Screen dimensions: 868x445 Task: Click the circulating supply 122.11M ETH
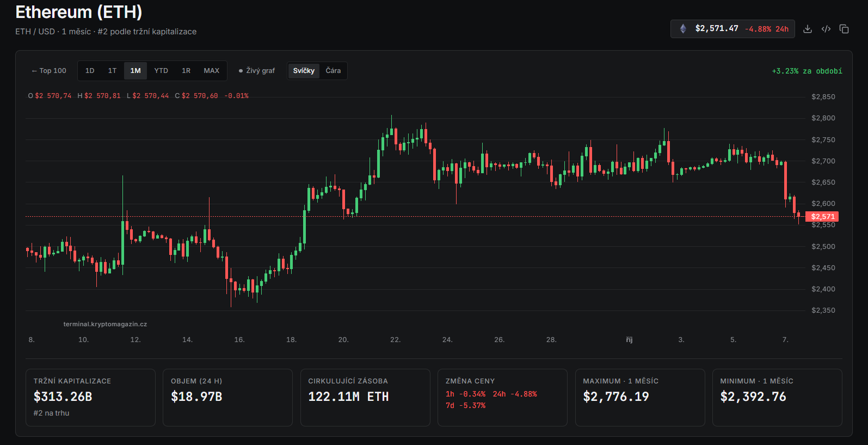point(348,397)
